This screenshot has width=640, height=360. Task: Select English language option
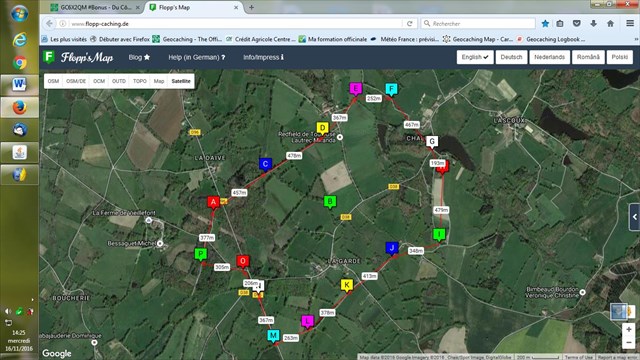pos(475,57)
